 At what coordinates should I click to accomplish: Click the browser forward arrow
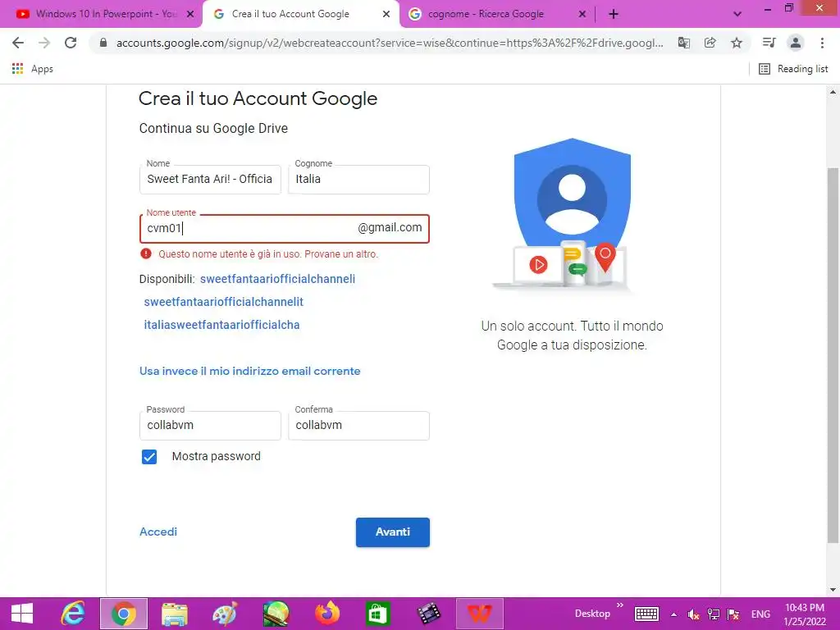pos(44,43)
